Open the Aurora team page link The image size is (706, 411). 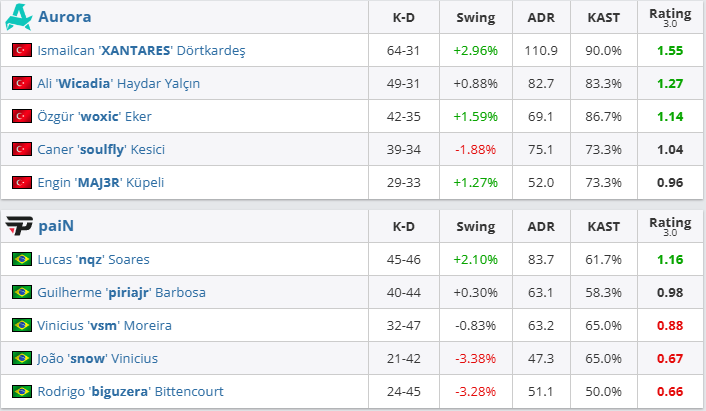coord(64,17)
